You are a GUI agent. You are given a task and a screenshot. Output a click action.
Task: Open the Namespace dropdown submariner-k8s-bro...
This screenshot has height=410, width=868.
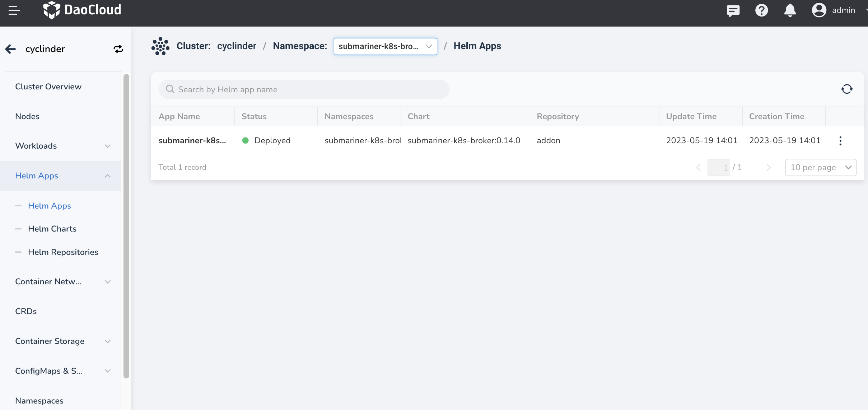coord(385,46)
